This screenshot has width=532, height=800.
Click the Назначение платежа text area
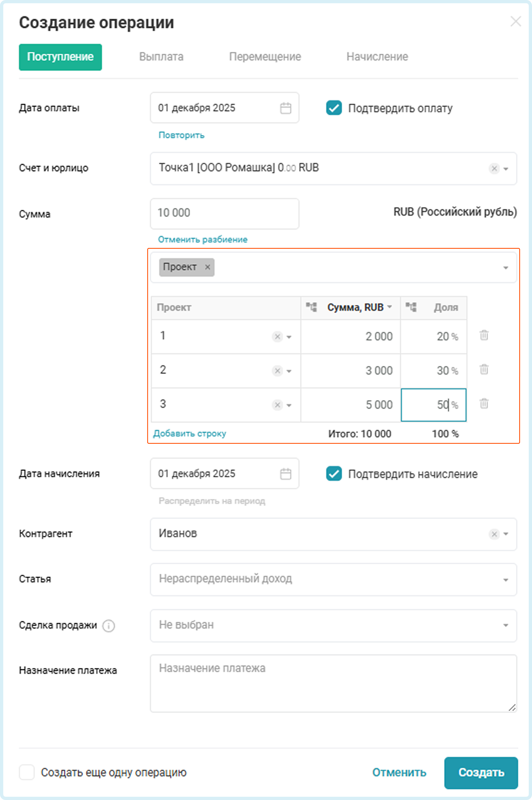[x=333, y=683]
